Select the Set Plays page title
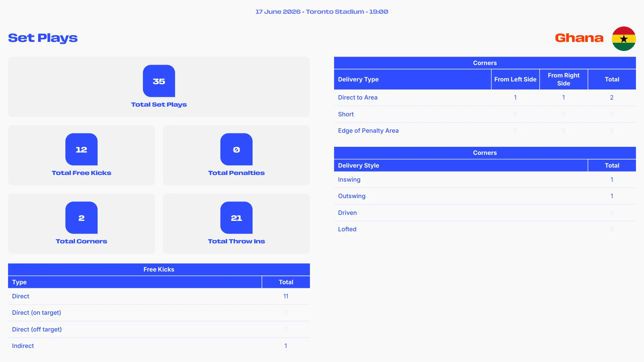Viewport: 644px width, 362px height. click(43, 38)
